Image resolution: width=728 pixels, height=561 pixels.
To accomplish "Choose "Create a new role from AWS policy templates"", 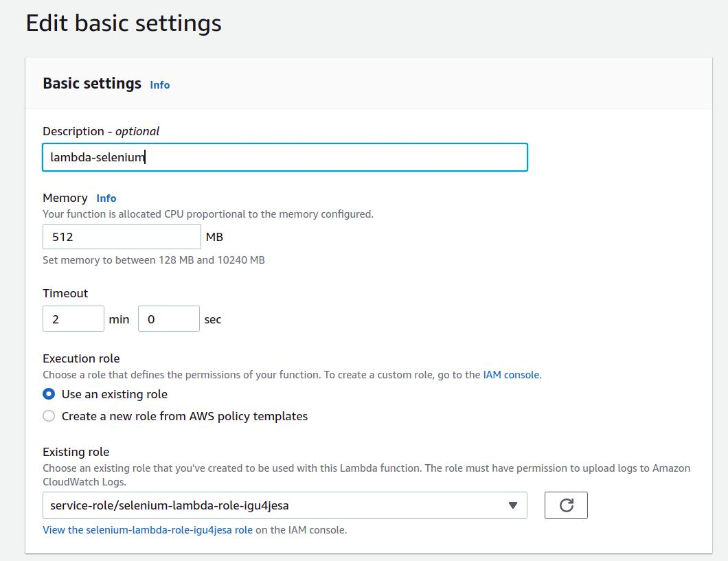I will 49,416.
